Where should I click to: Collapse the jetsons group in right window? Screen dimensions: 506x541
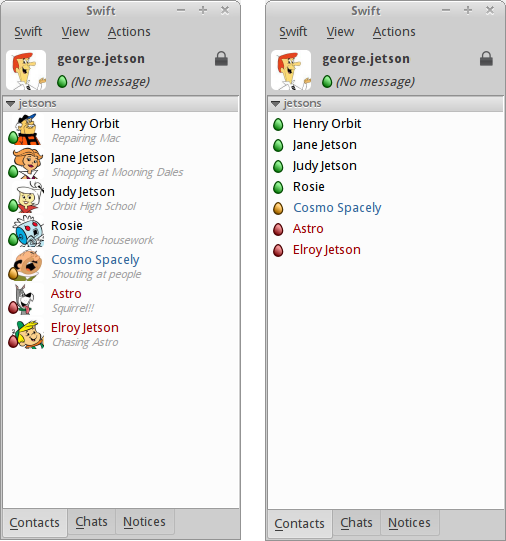click(275, 104)
